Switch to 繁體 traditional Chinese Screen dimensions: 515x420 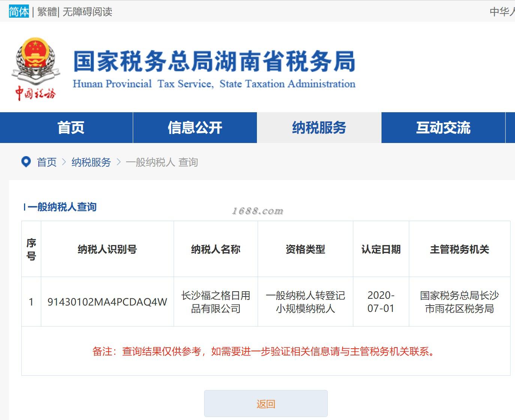click(x=47, y=12)
